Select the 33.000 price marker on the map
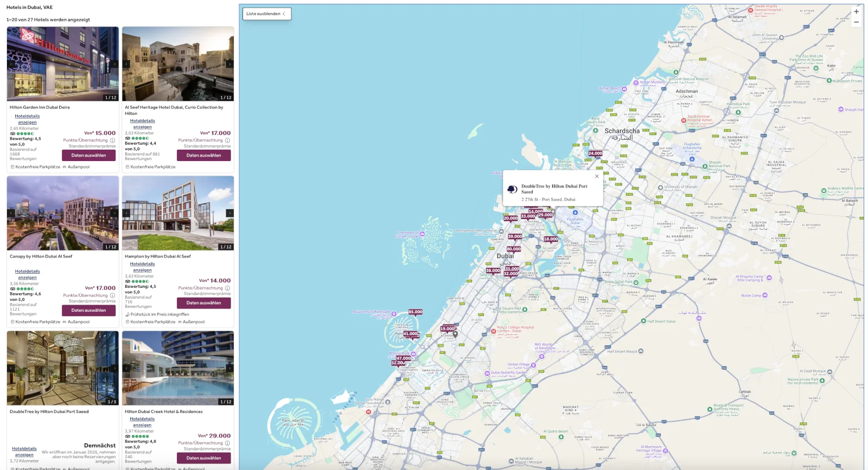868x470 pixels. (528, 216)
